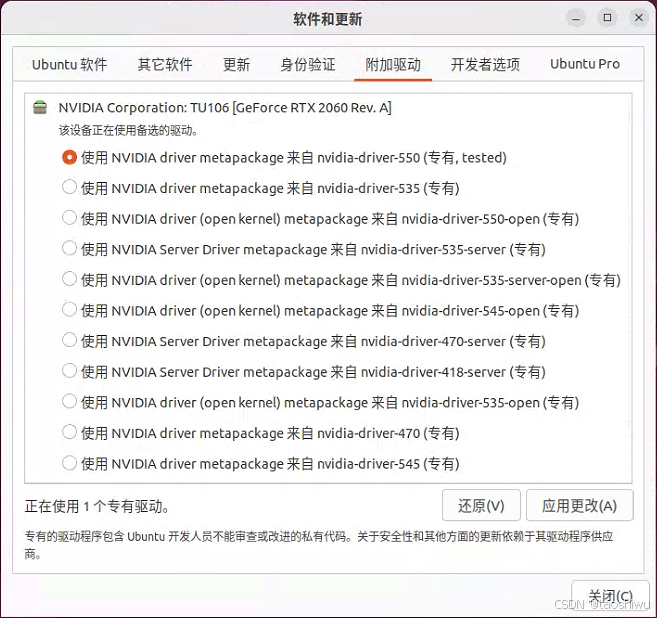Click the 关闭(C) button
This screenshot has width=657, height=618.
tap(610, 595)
